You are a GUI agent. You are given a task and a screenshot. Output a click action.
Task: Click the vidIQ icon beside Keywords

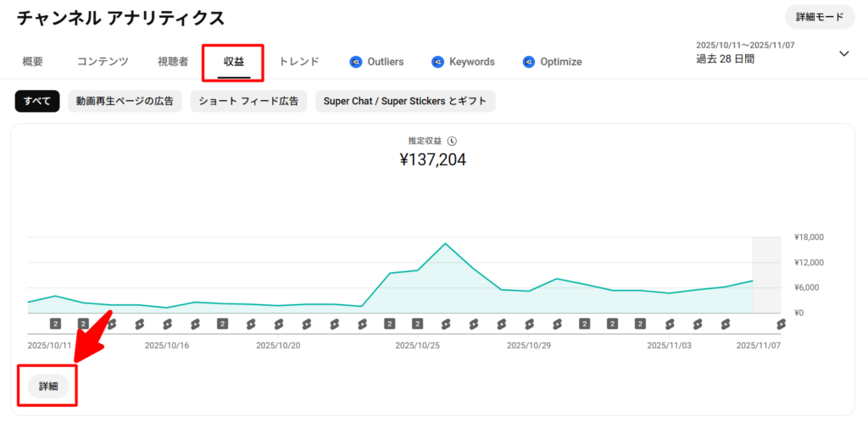click(437, 62)
